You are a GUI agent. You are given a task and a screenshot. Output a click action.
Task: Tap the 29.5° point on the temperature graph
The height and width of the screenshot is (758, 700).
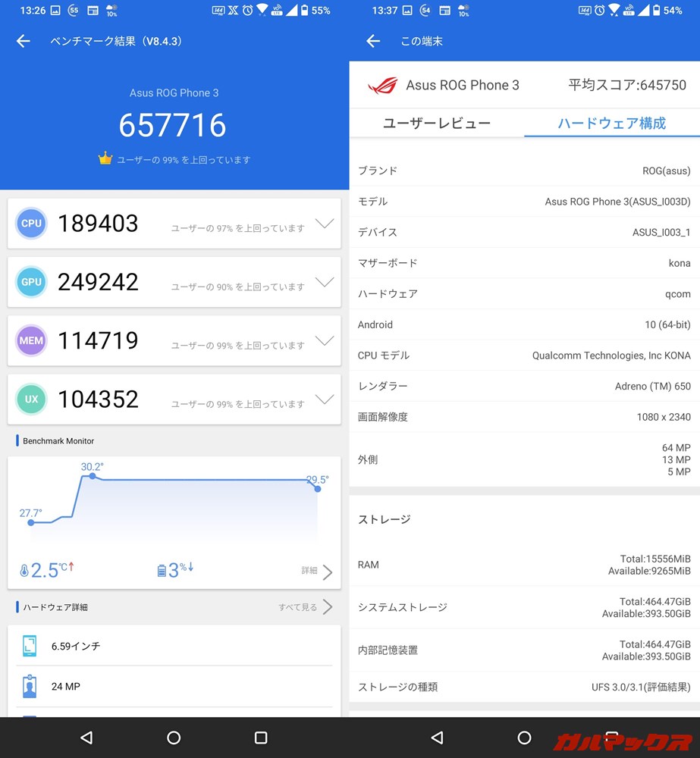316,489
